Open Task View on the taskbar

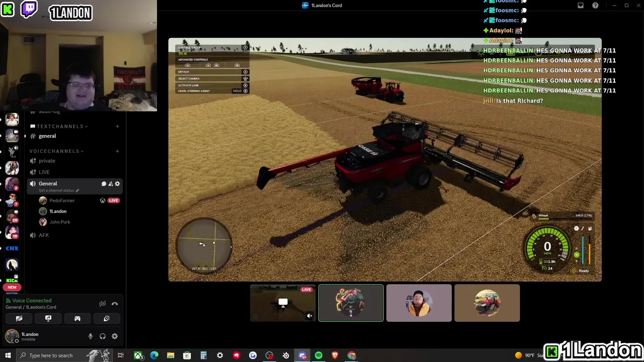pos(121,355)
